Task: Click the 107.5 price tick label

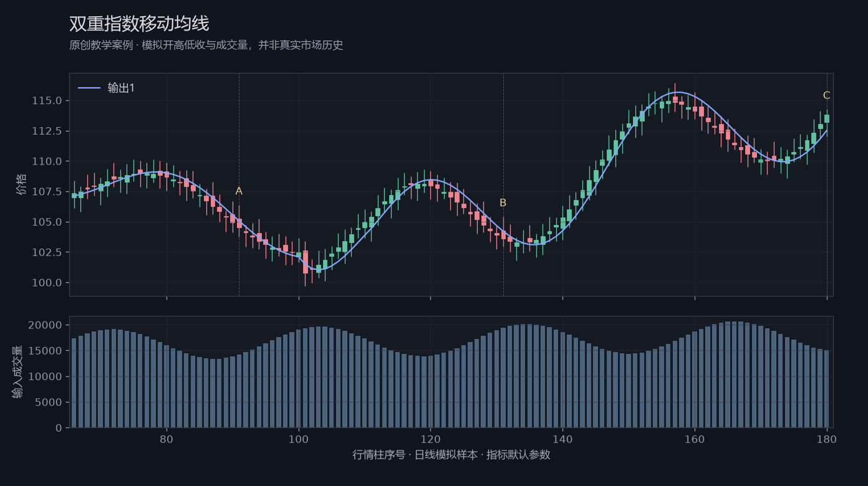Action: click(47, 192)
